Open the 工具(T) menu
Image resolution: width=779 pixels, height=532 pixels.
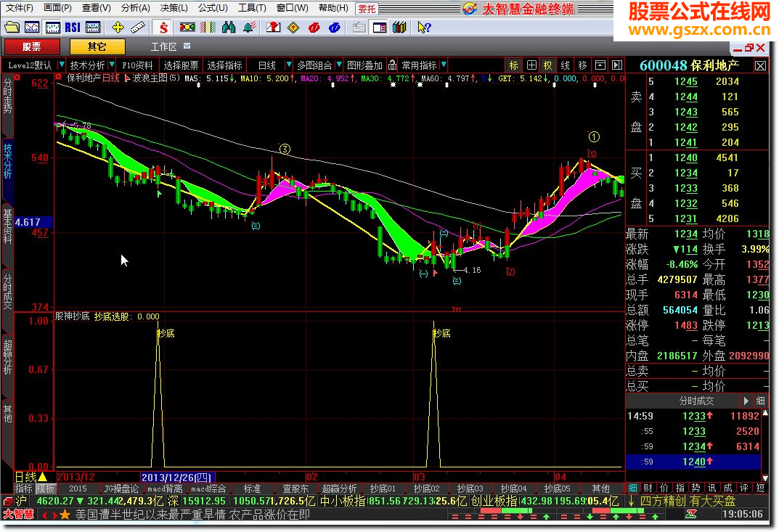pyautogui.click(x=252, y=8)
